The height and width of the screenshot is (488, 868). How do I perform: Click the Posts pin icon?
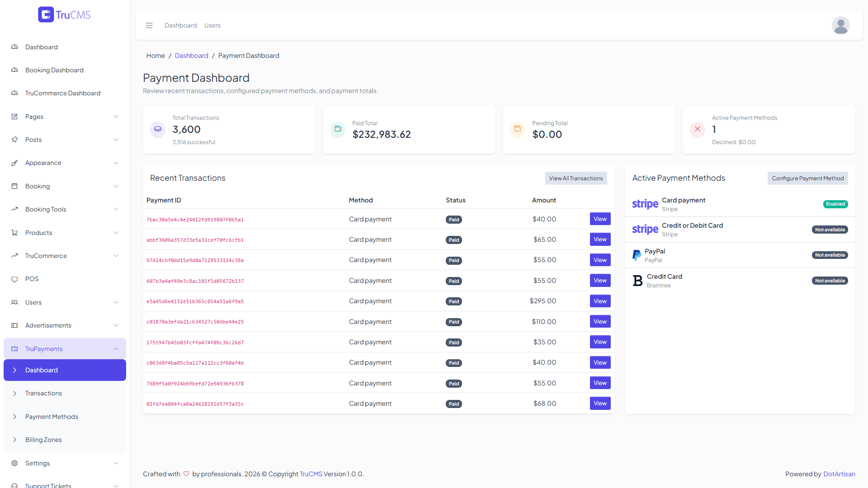[x=14, y=140]
